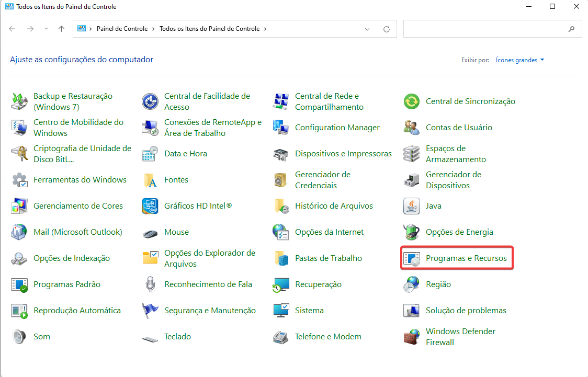Open the Centro de Mobilidade do Windows icon

(19, 128)
